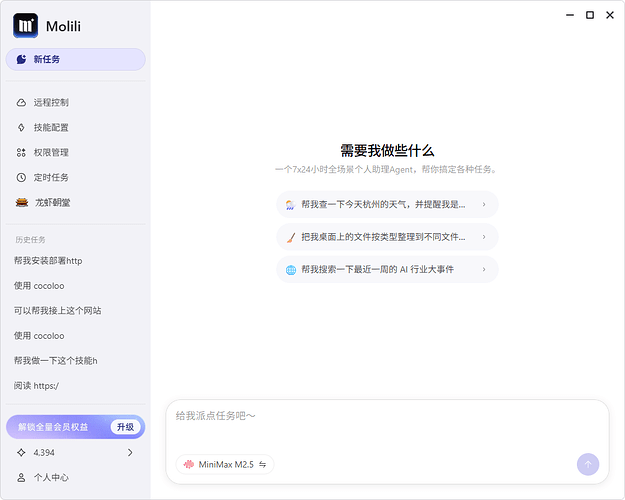Select the Hangzhou weather suggestion 帮我查一下今天杭州的天气
Image resolution: width=625 pixels, height=500 pixels.
pyautogui.click(x=387, y=204)
